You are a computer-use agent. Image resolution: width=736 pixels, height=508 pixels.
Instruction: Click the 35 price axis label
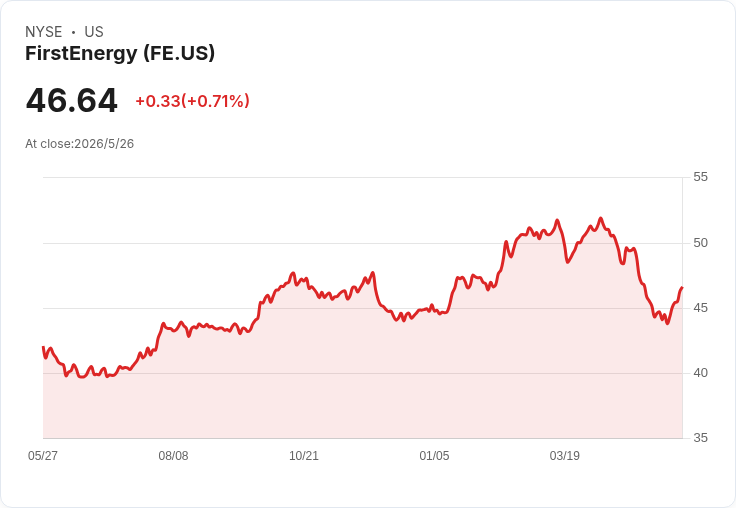[700, 438]
